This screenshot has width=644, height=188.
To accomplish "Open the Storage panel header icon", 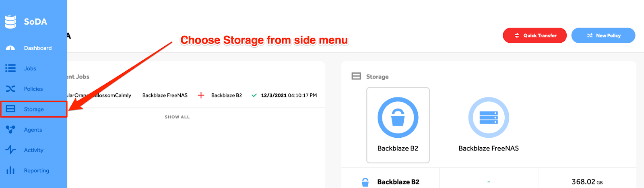I will 356,76.
